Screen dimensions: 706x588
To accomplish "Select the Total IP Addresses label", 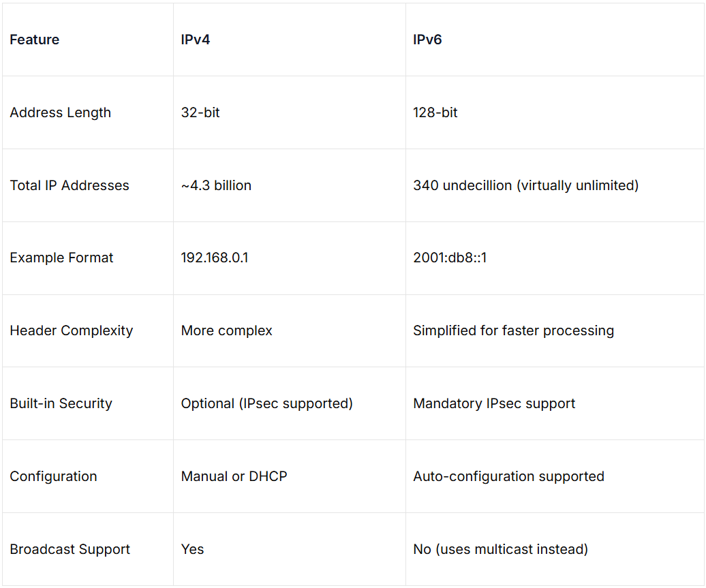I will tap(70, 185).
